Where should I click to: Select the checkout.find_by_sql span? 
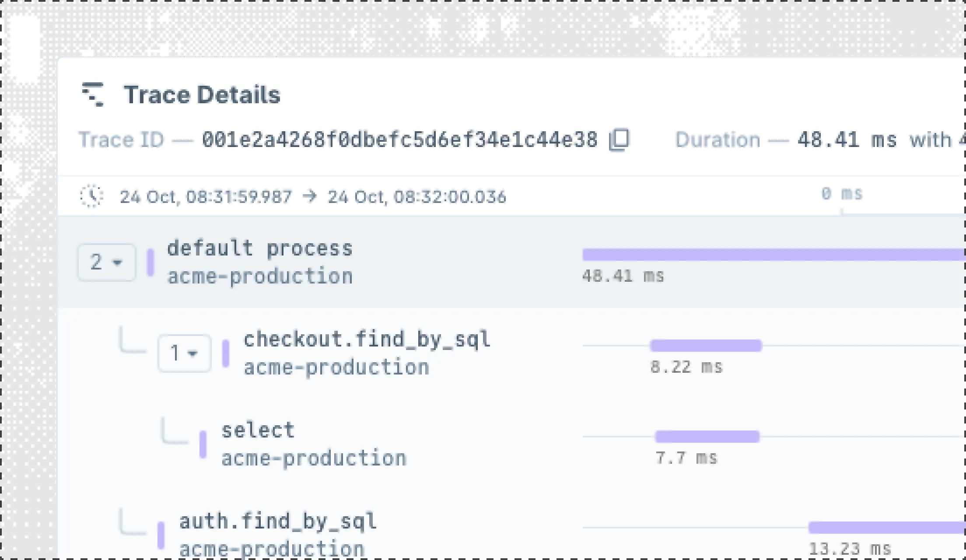click(x=367, y=339)
